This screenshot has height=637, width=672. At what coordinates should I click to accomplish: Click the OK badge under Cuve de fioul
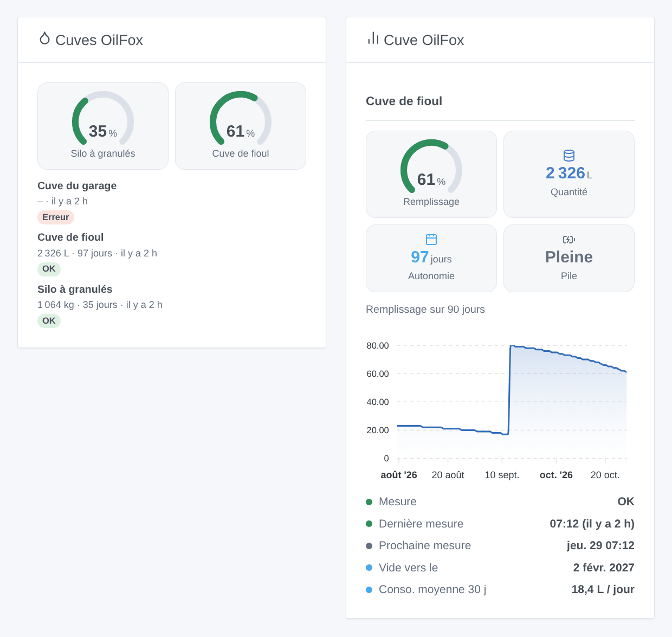(x=49, y=269)
